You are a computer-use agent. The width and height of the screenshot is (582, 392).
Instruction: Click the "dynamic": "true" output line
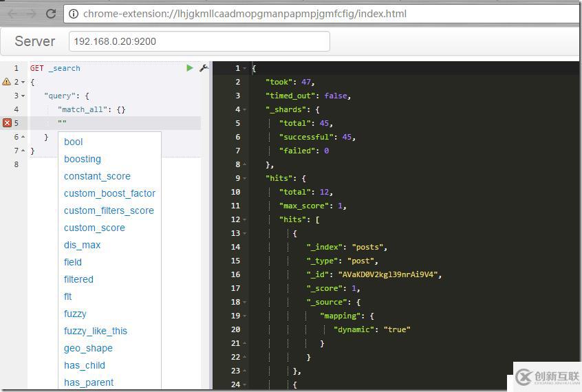(x=371, y=329)
